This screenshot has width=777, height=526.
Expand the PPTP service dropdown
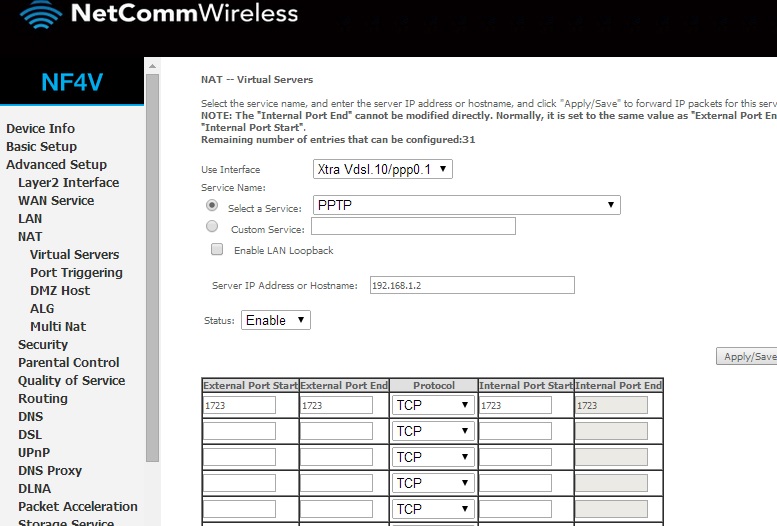coord(467,205)
